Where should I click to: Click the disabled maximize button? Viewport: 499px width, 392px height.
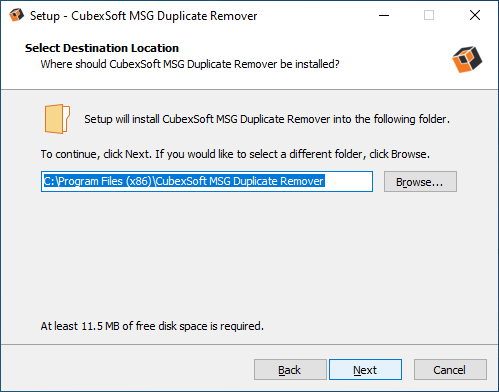[x=429, y=15]
